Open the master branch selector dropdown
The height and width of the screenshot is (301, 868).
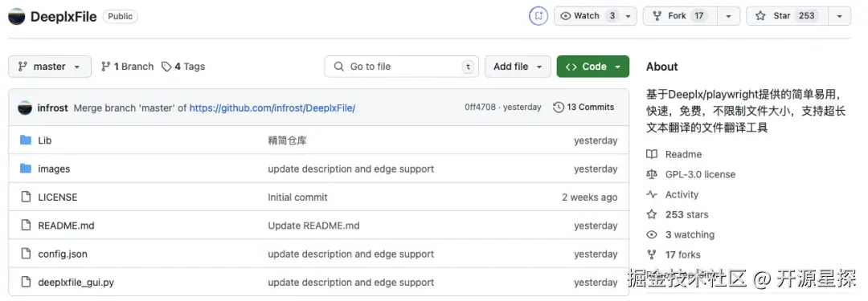coord(49,67)
